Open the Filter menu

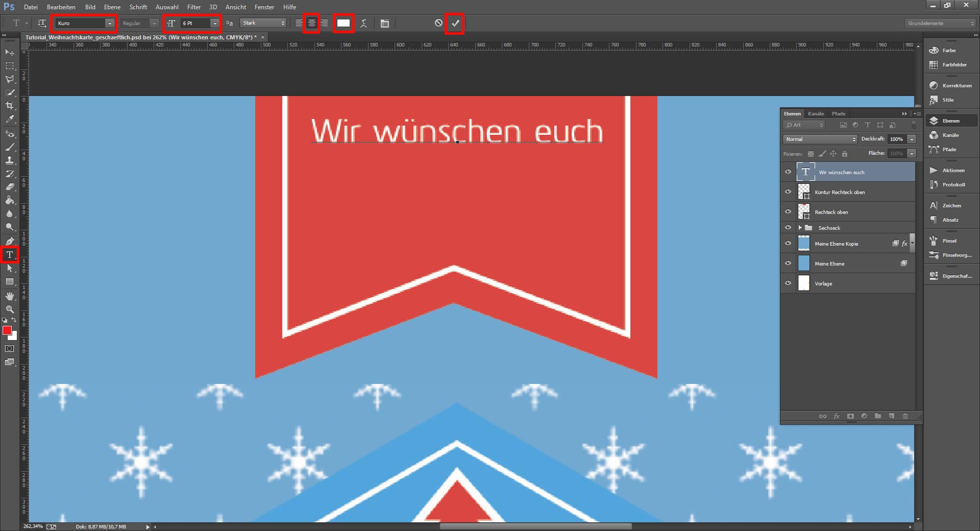point(194,7)
